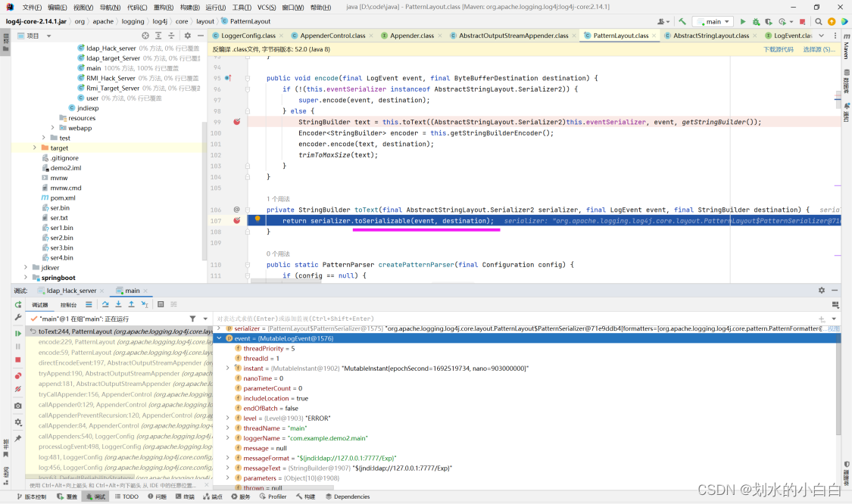This screenshot has height=504, width=852.
Task: Mute breakpoints in debug sidebar
Action: (x=18, y=390)
